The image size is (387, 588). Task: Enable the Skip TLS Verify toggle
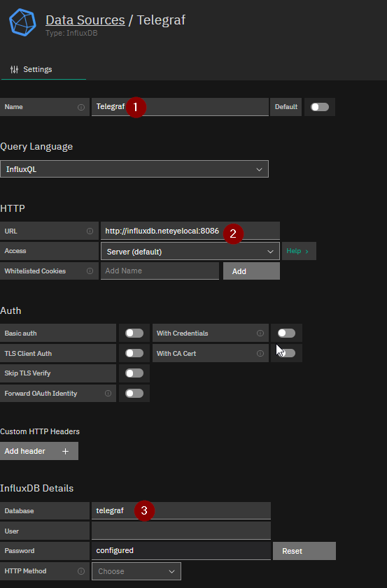[134, 373]
